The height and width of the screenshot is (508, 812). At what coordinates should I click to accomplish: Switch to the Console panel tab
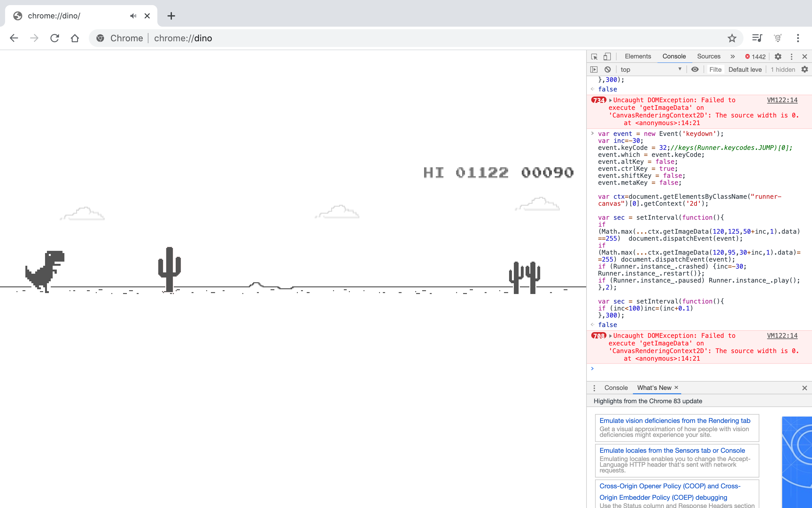[674, 57]
